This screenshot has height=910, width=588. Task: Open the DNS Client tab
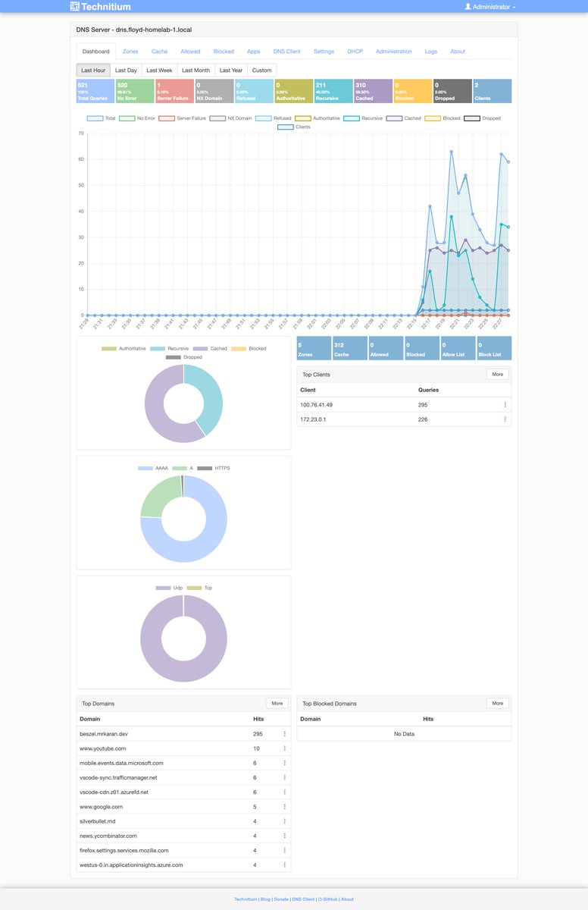point(286,52)
